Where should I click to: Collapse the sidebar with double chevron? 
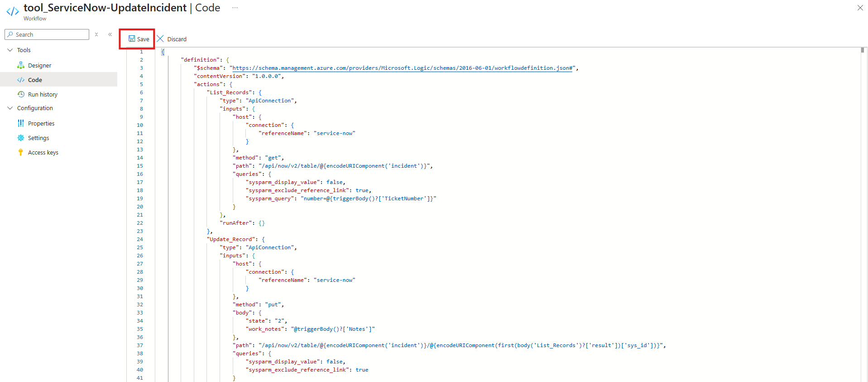110,34
